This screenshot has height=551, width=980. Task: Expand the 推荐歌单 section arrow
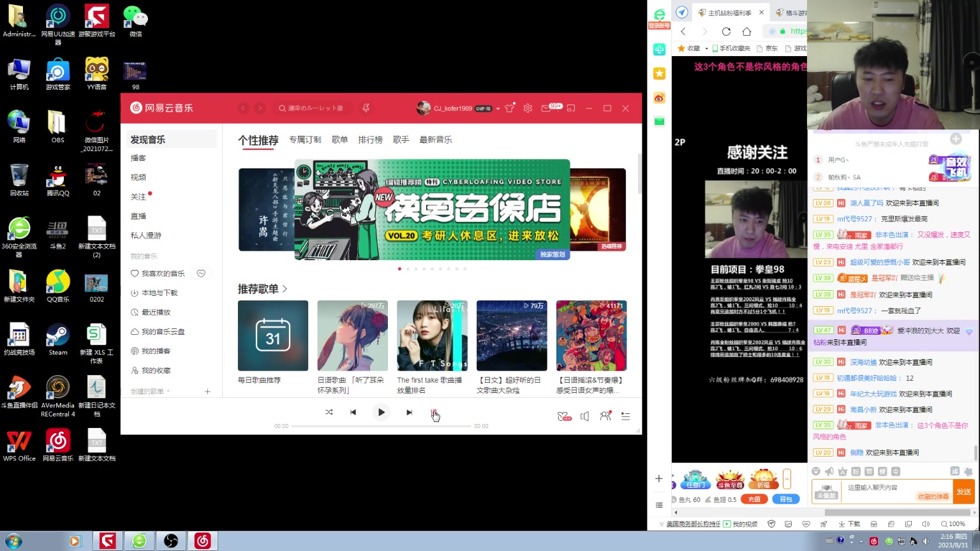point(285,289)
